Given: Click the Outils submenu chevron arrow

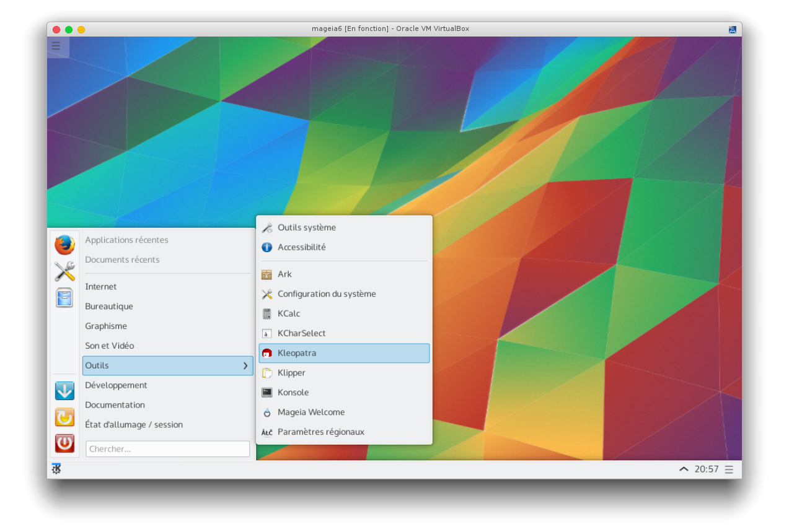Looking at the screenshot, I should click(245, 366).
